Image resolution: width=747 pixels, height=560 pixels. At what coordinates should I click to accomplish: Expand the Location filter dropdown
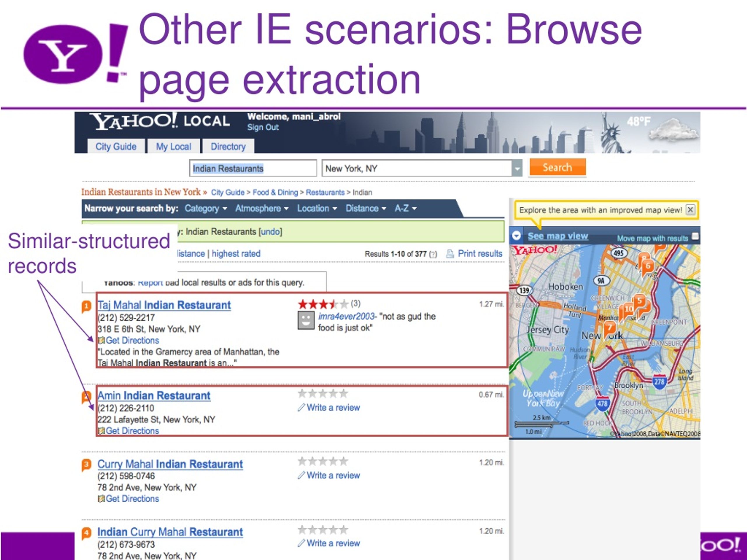tap(317, 208)
